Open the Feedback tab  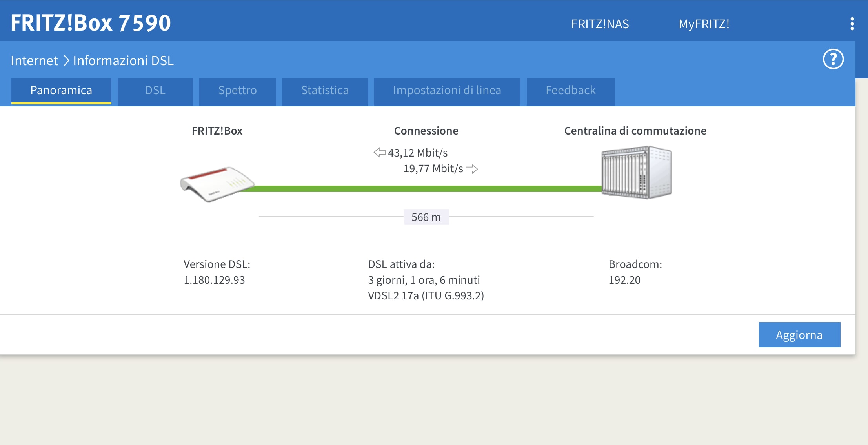[570, 91]
